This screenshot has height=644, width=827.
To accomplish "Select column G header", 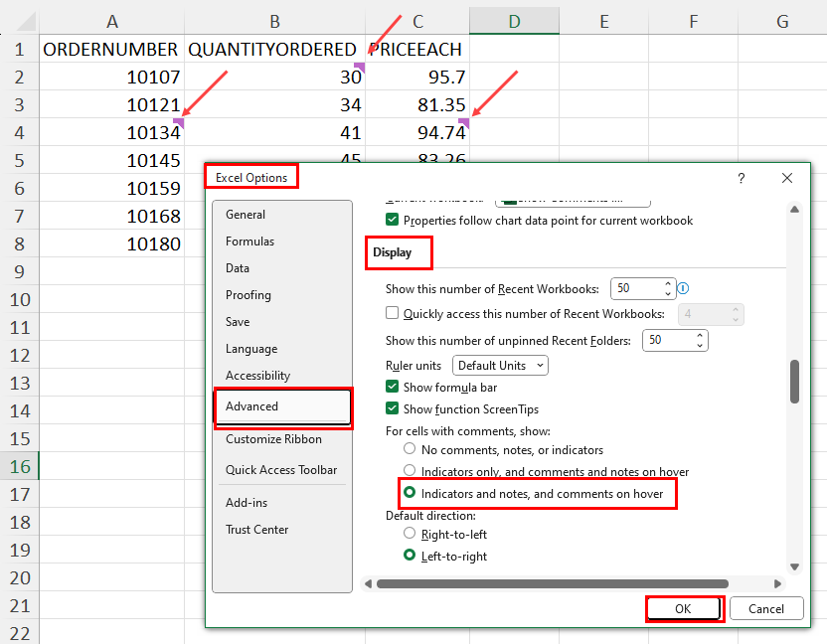I will [782, 22].
